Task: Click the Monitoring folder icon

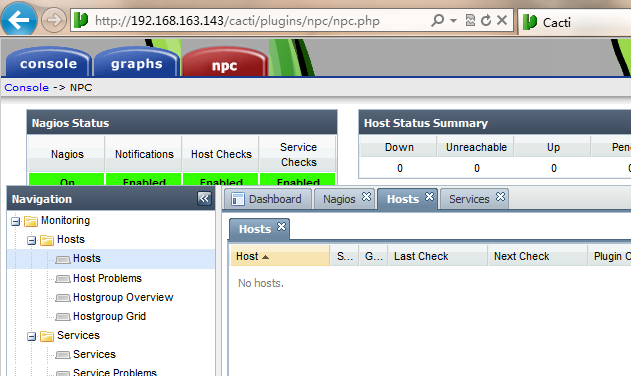Action: click(31, 221)
